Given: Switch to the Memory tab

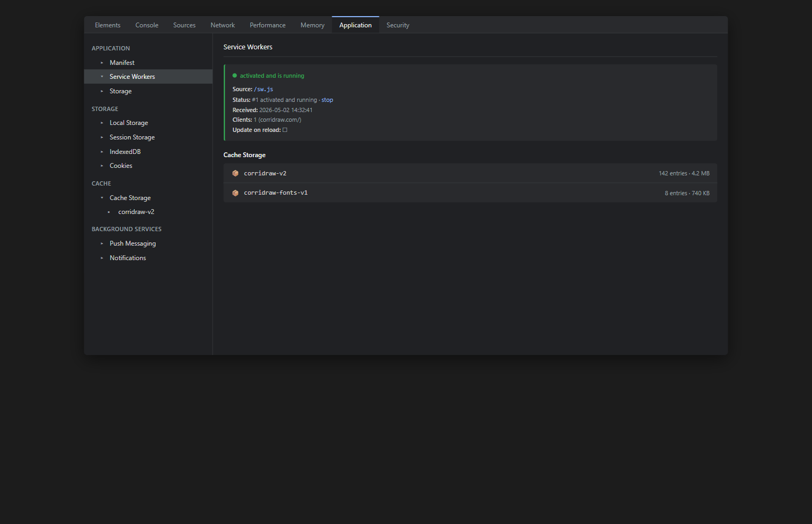Looking at the screenshot, I should [x=312, y=25].
